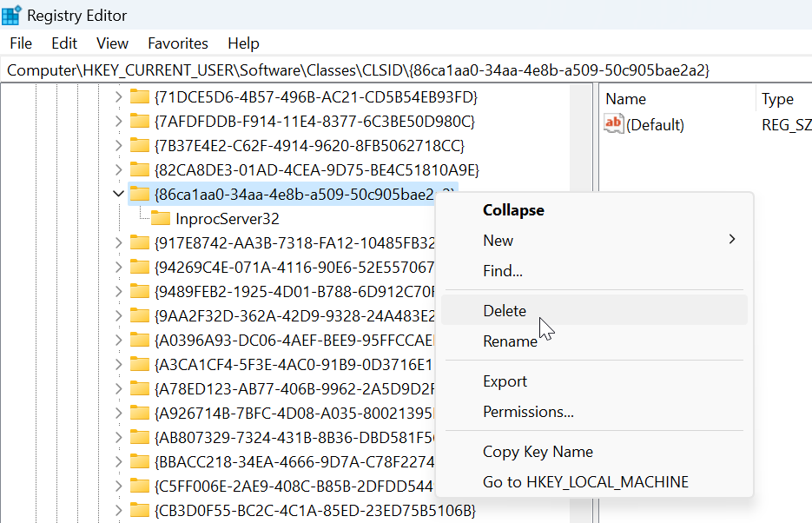
Task: Click folder icon of the {A3CA1CF4-5F3E key
Action: coord(139,364)
